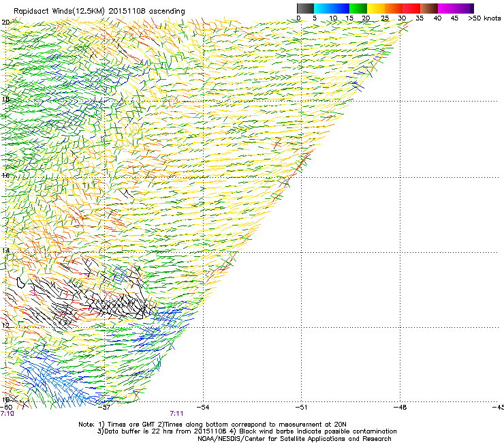Image resolution: width=504 pixels, height=443 pixels.
Task: Click the 'Times are GMT' note line
Action: pos(212,425)
